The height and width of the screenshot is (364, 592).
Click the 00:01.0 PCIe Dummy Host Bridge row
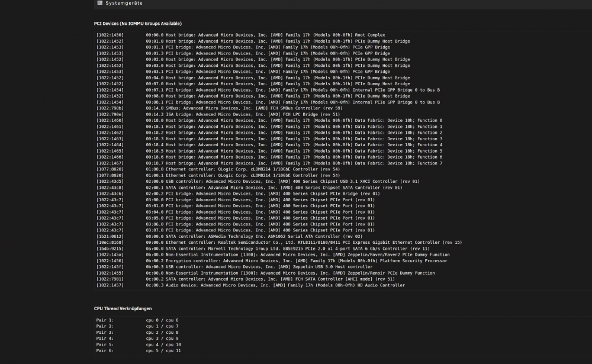(253, 41)
